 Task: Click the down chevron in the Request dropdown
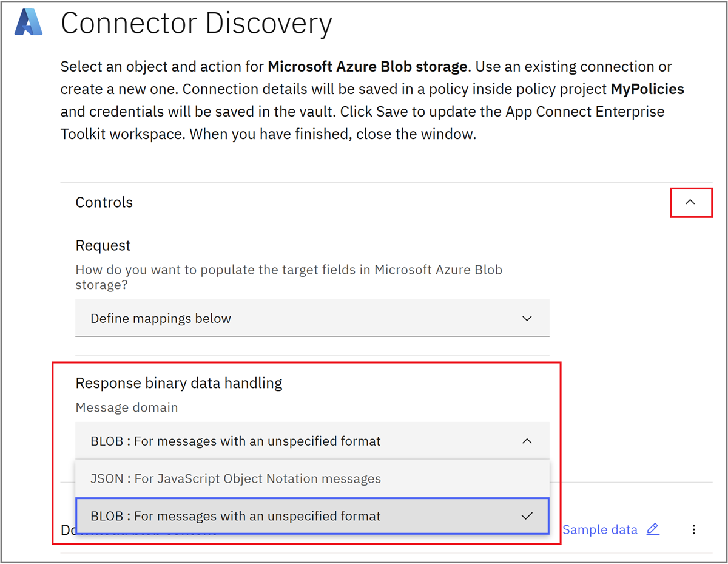click(527, 318)
